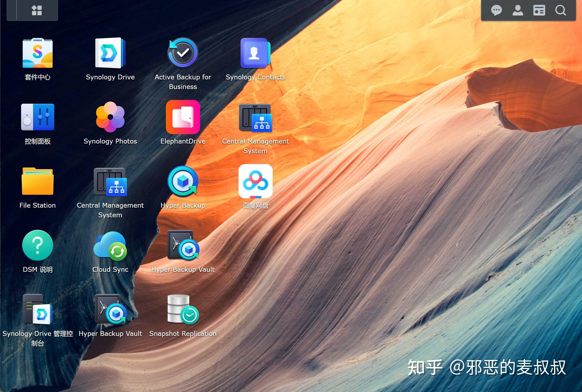The image size is (582, 392).
Task: Open ElephantDrive app
Action: tap(183, 117)
